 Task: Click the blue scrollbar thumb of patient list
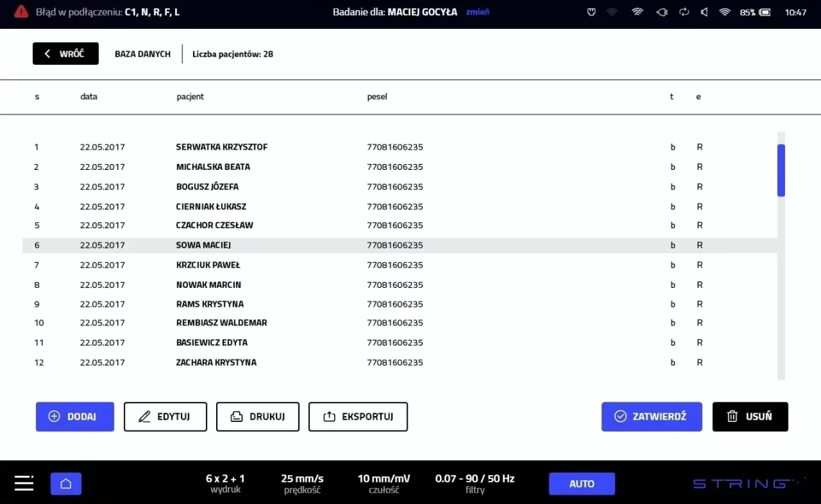[x=781, y=170]
